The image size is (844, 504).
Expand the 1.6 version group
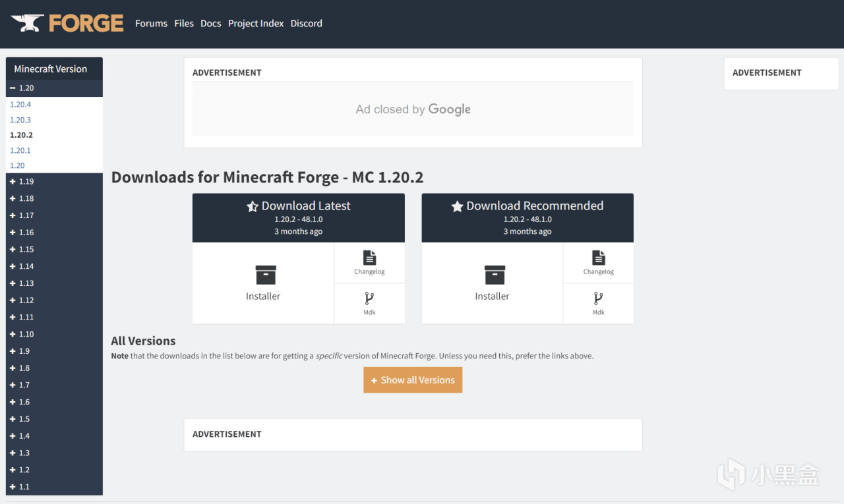tap(54, 402)
